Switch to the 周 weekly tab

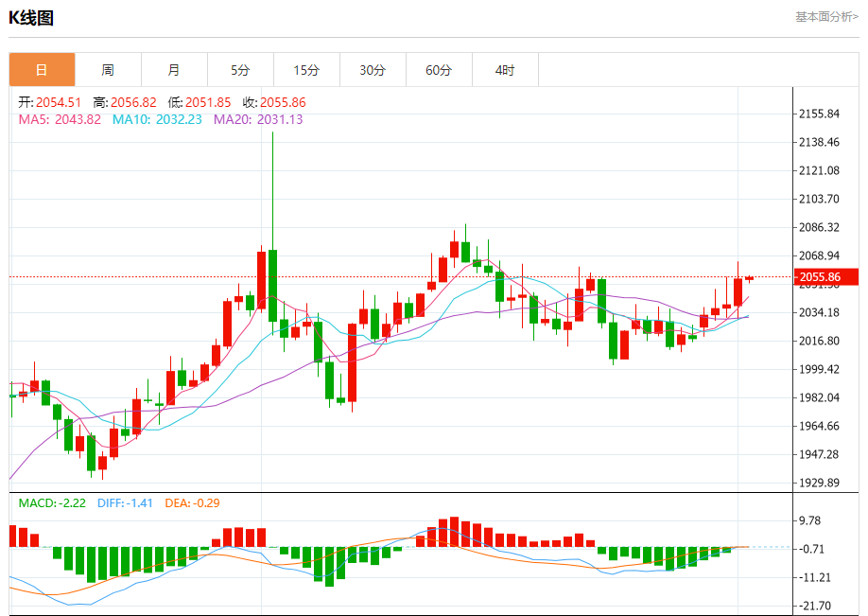(108, 70)
